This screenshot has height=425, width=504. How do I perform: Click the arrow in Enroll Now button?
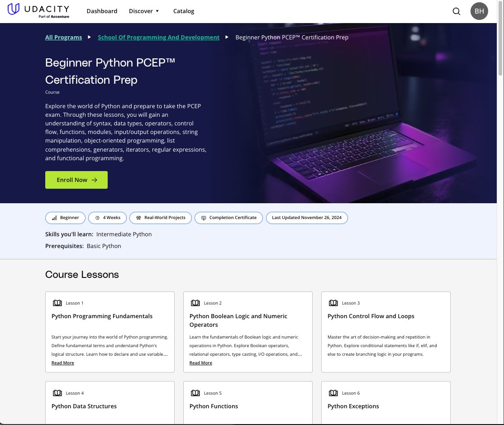(x=94, y=180)
